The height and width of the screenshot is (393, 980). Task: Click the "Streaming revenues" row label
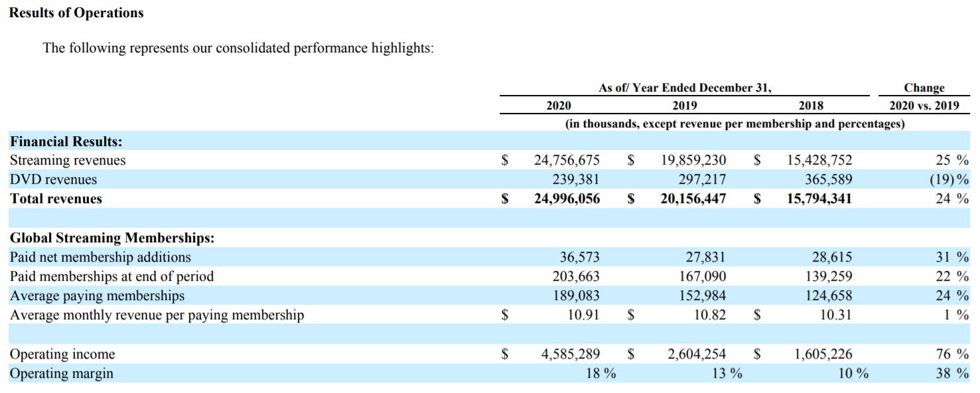[68, 160]
